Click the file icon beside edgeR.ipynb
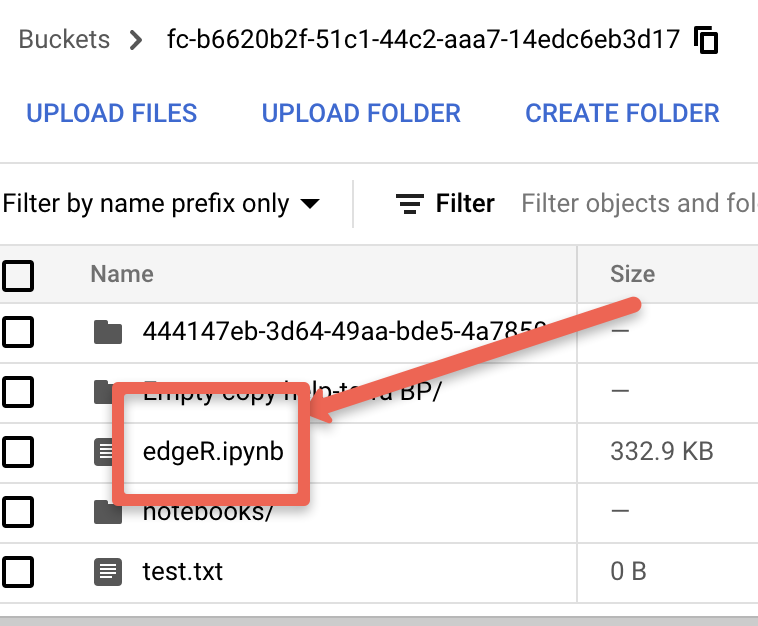Viewport: 758px width, 626px height. pos(104,452)
